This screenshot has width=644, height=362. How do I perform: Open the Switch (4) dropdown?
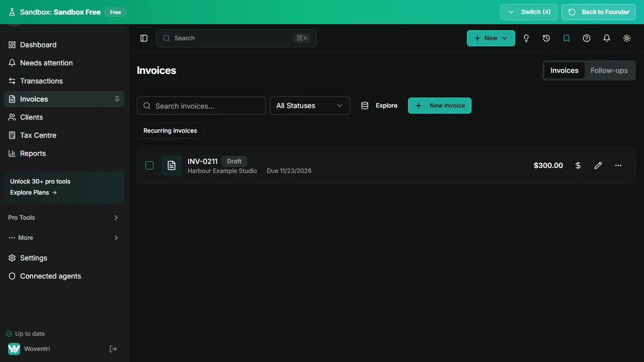[529, 12]
